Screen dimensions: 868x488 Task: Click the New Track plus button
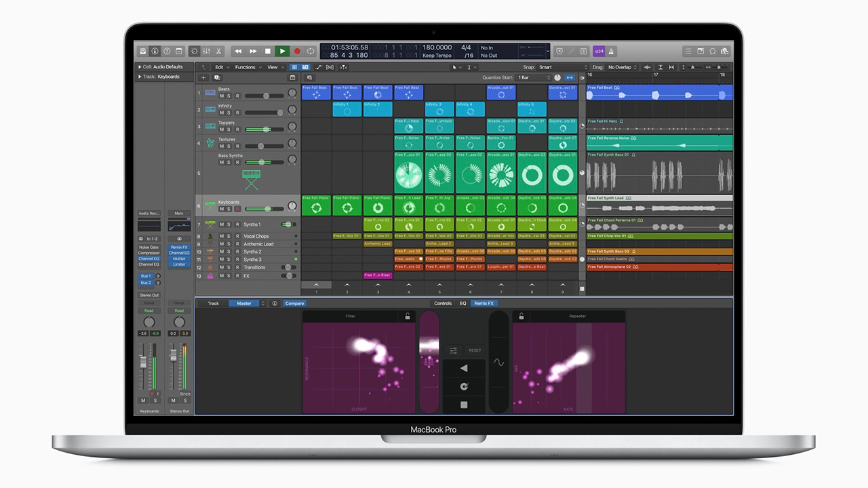[x=203, y=77]
